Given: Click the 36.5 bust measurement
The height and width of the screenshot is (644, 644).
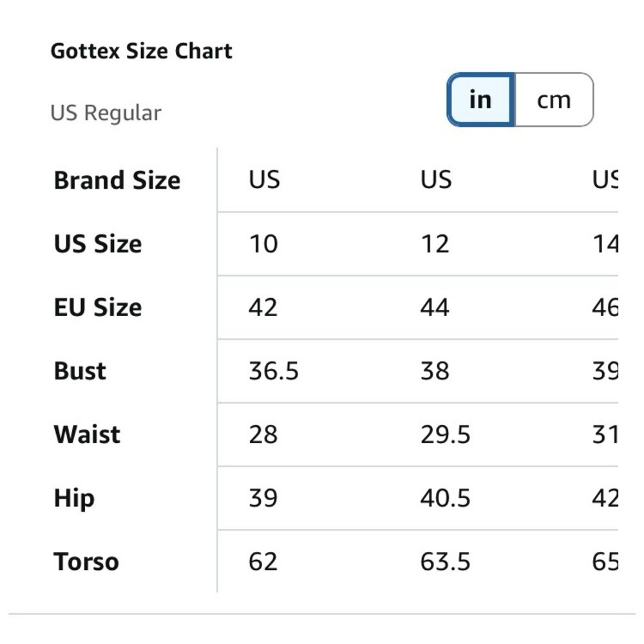Looking at the screenshot, I should [274, 371].
